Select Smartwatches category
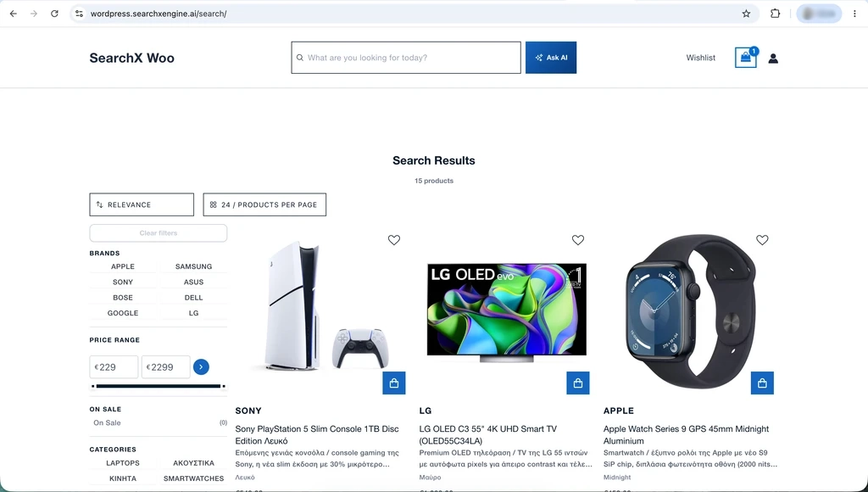This screenshot has height=492, width=868. pyautogui.click(x=194, y=478)
